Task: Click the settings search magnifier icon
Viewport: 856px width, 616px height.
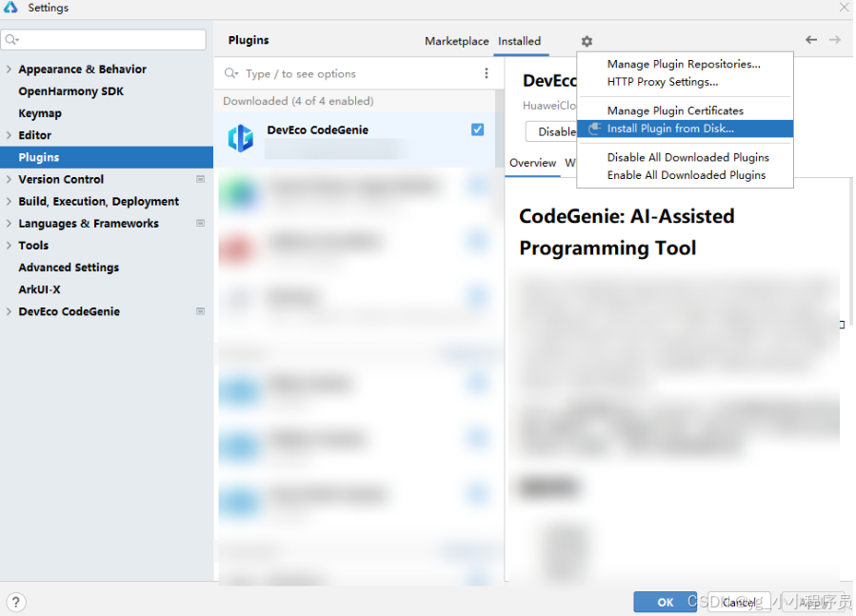Action: click(x=11, y=39)
